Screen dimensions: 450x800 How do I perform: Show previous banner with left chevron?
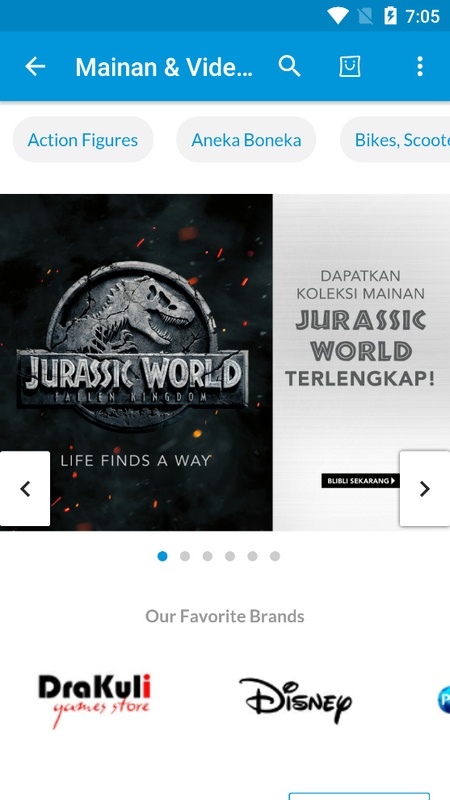(x=25, y=488)
